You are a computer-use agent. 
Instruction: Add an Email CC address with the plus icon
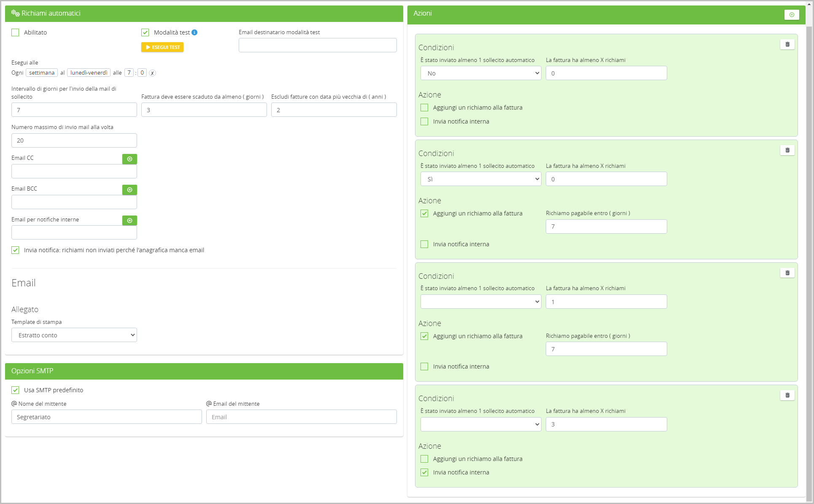[x=129, y=159]
